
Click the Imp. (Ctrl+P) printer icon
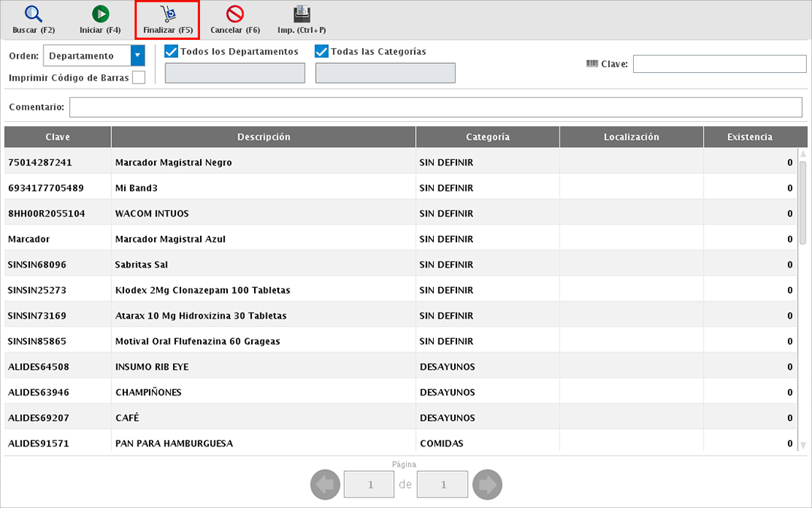point(301,14)
